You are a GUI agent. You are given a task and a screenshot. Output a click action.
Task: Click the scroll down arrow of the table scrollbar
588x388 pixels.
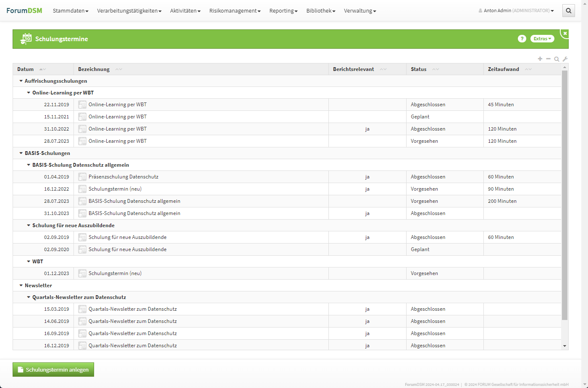[564, 346]
